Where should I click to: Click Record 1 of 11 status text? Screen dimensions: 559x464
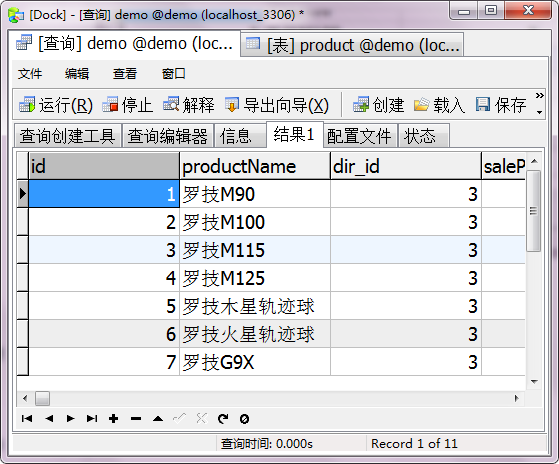pos(414,444)
